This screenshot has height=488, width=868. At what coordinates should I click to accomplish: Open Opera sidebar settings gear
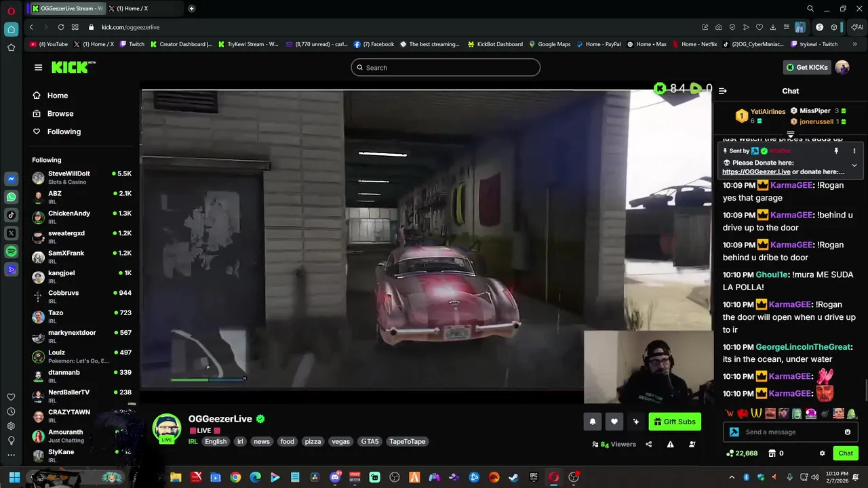click(11, 426)
